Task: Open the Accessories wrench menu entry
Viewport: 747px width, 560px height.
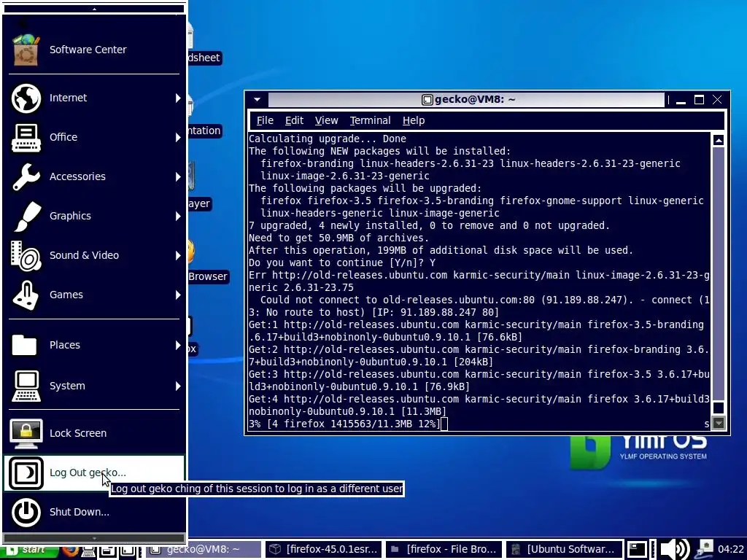Action: 94,176
